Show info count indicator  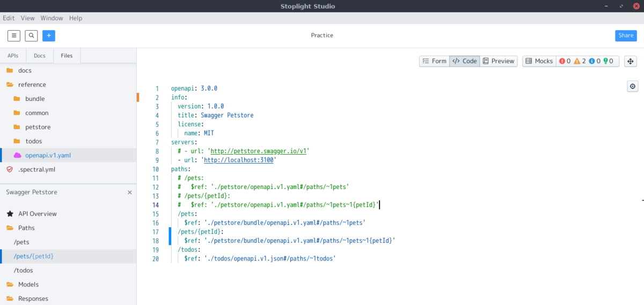tap(594, 61)
